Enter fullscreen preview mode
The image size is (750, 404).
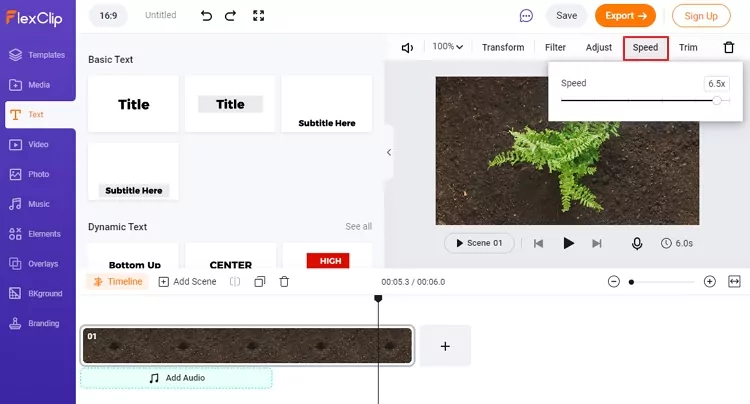point(258,16)
